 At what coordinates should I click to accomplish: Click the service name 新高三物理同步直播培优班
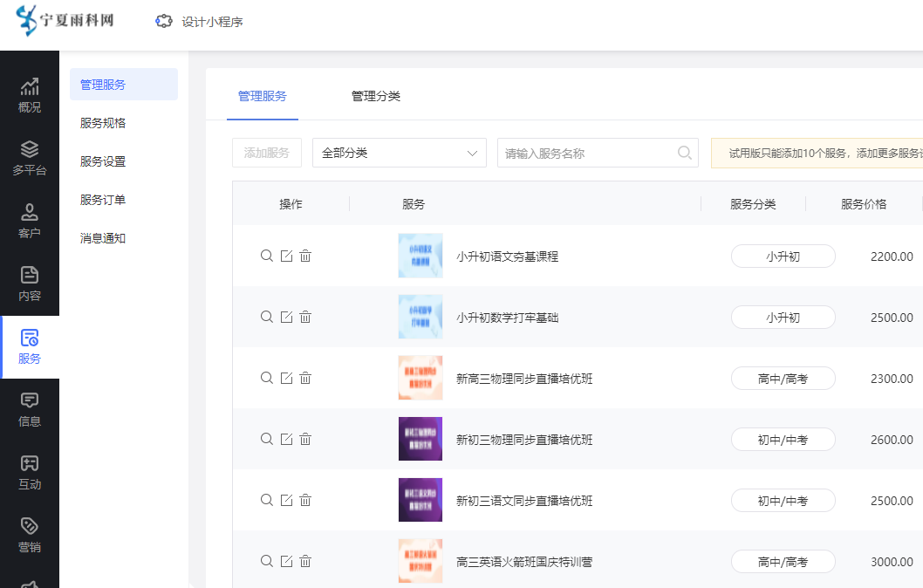(x=524, y=379)
